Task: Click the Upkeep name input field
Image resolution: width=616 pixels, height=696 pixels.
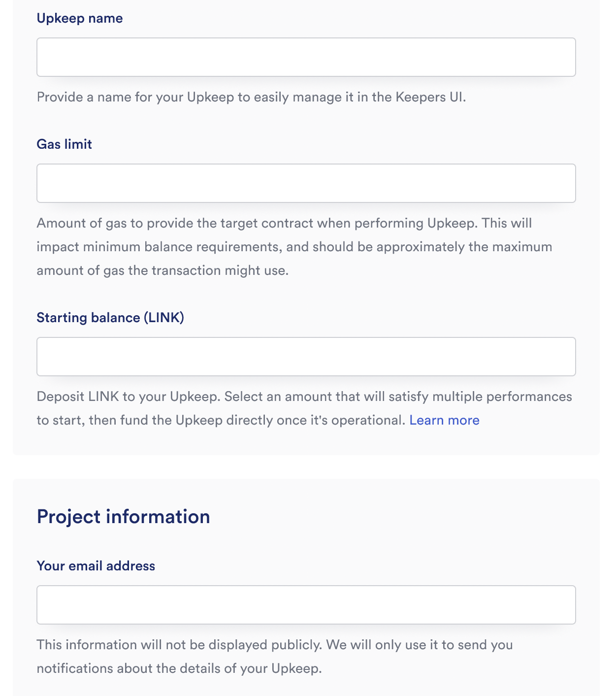Action: pos(306,57)
